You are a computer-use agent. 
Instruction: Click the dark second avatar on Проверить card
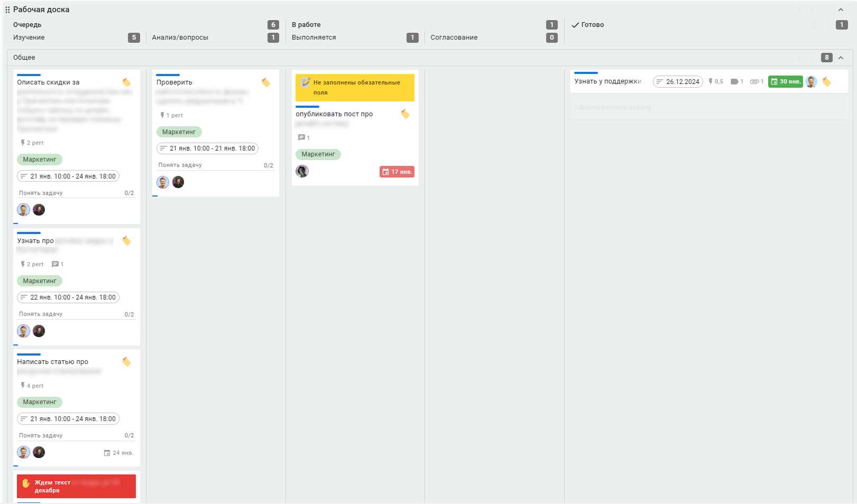(178, 182)
